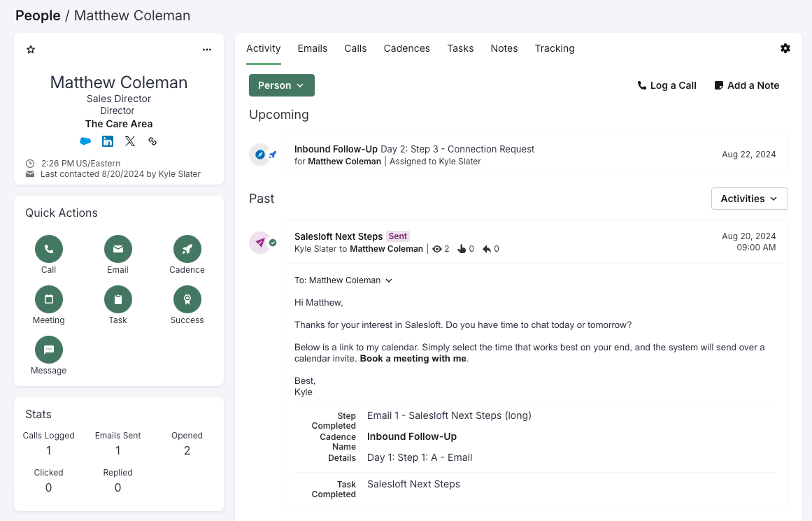
Task: Click 'Day 1: Step 1: A - Email' details
Action: pos(420,457)
